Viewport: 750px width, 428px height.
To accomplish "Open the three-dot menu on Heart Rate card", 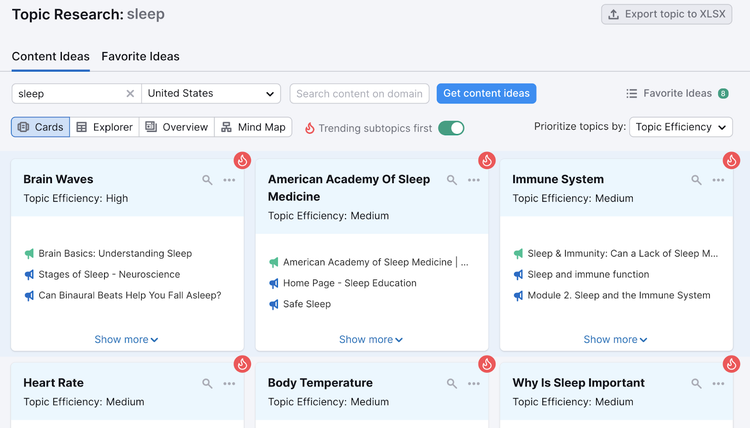I will click(229, 384).
